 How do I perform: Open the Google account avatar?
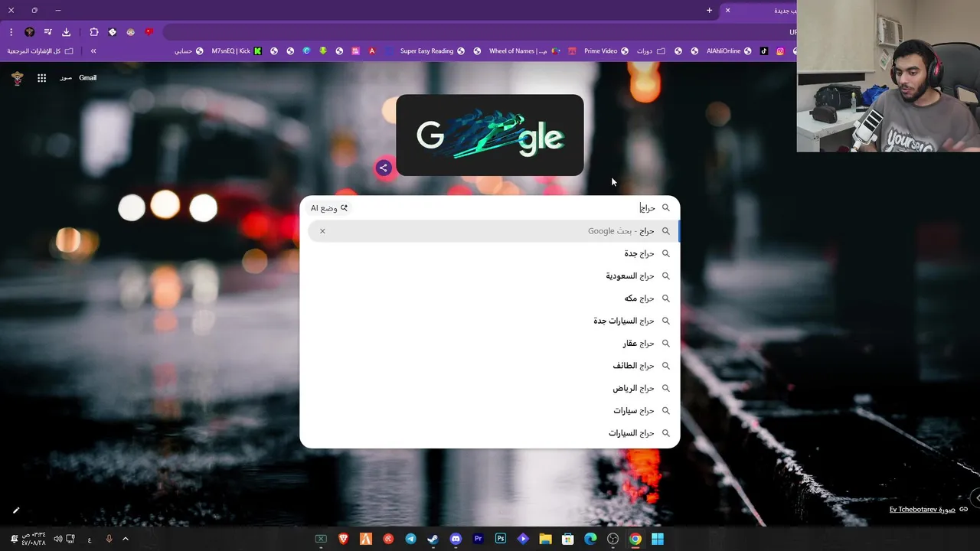(x=18, y=78)
